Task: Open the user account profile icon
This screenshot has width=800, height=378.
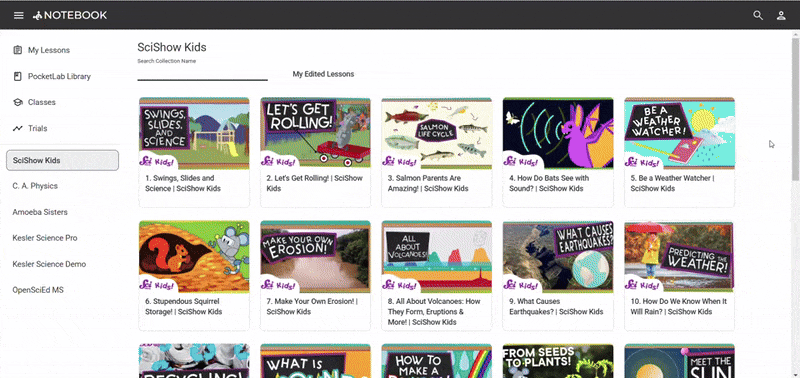Action: coord(781,15)
